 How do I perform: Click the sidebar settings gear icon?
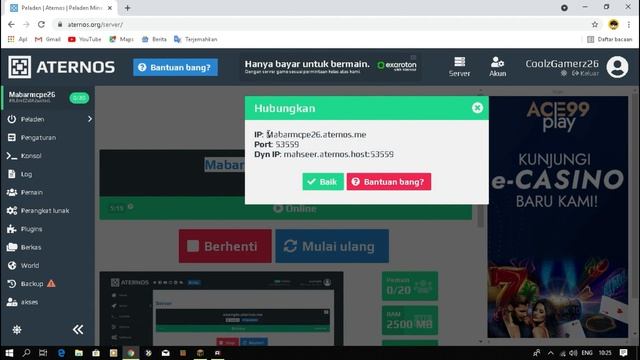point(17,330)
